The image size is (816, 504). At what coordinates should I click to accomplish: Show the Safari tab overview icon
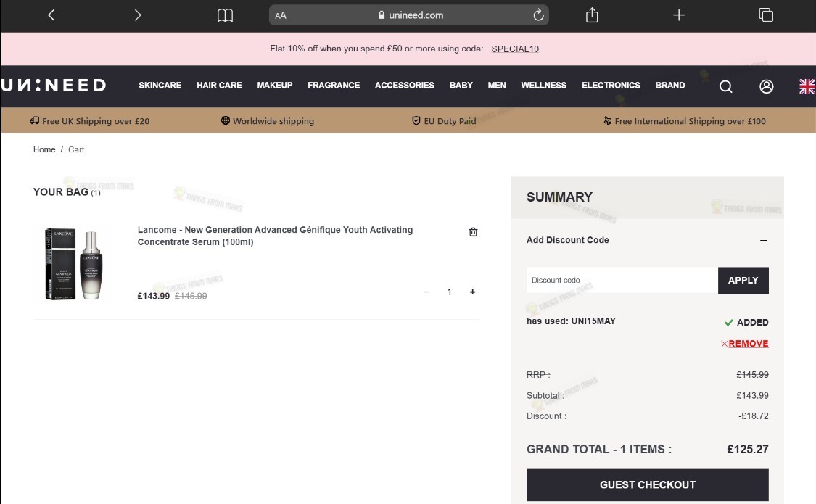point(765,15)
